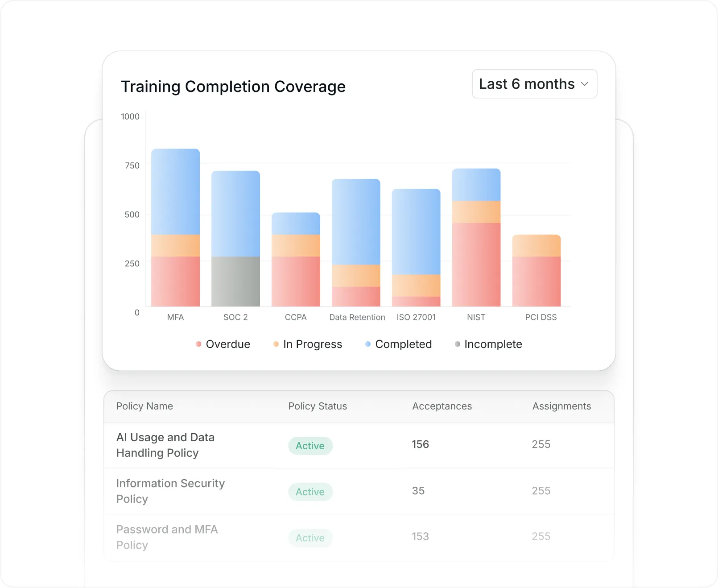Click the MFA bar's blue Completed segment
718x588 pixels.
(175, 191)
